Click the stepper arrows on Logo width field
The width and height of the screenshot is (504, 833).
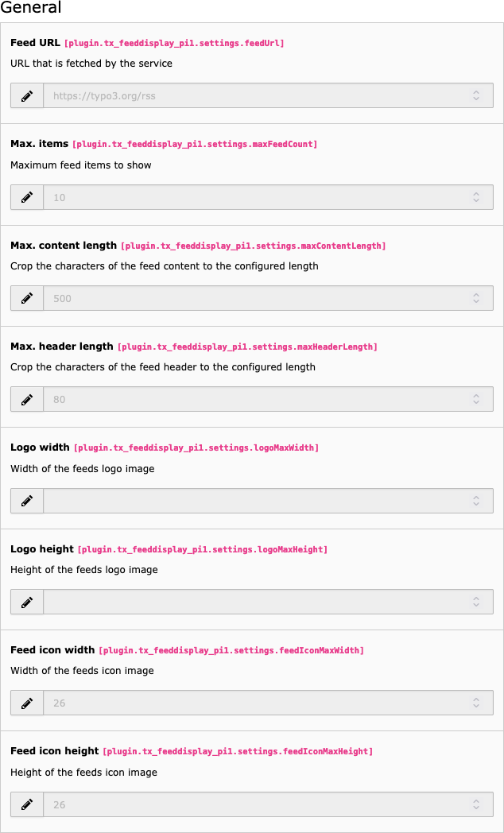coord(476,501)
